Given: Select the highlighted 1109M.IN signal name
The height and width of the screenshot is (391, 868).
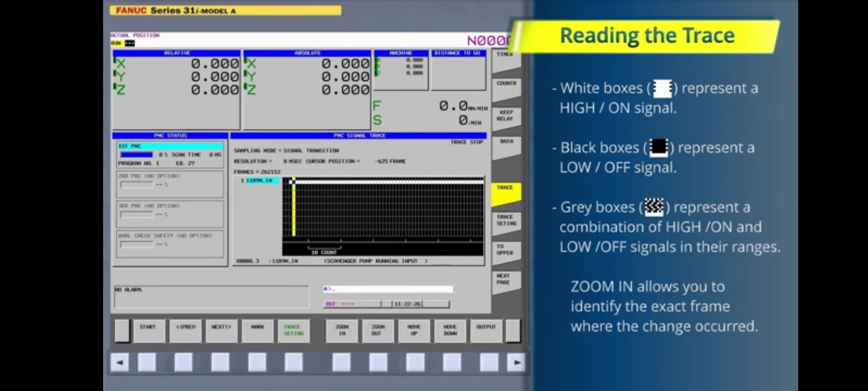Looking at the screenshot, I should click(262, 181).
